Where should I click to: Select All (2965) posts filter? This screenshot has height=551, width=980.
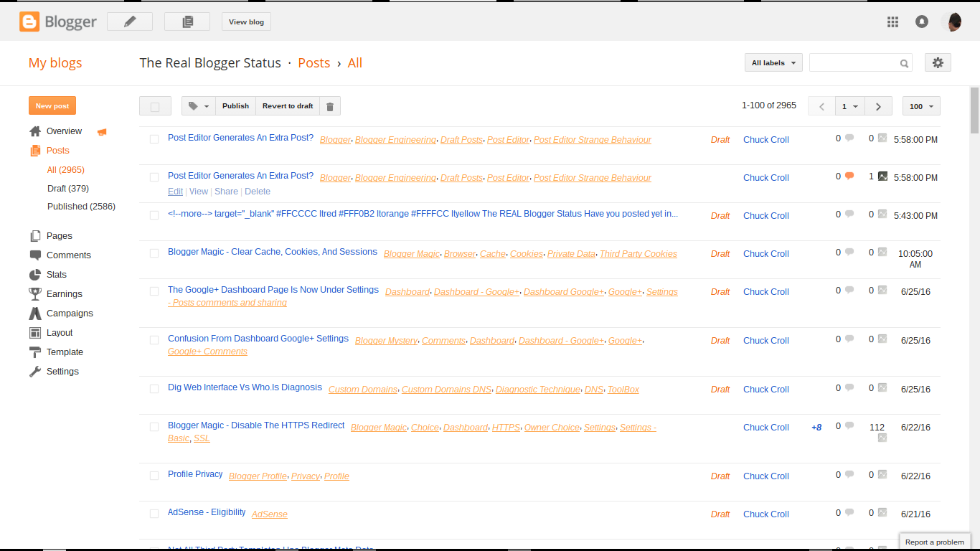tap(66, 170)
